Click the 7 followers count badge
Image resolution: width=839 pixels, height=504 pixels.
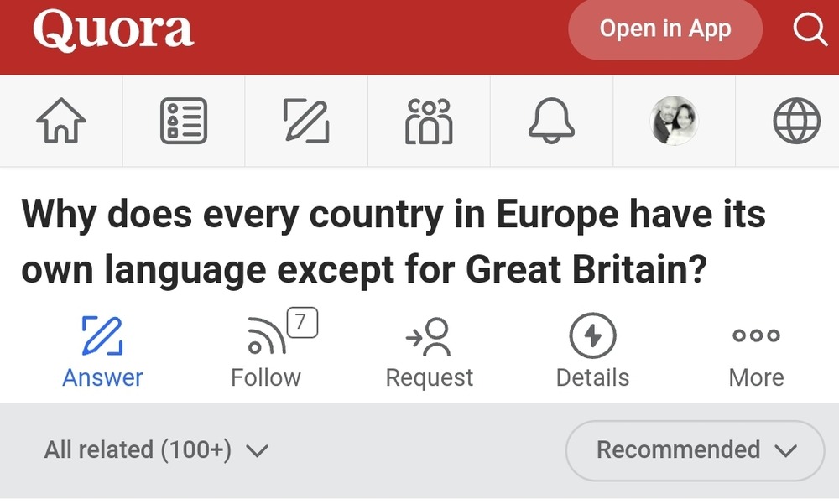[x=302, y=322]
